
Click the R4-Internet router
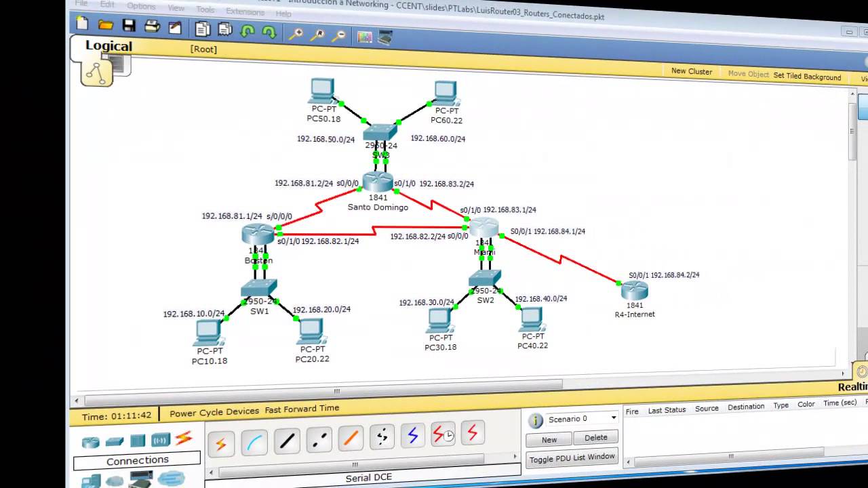point(635,291)
